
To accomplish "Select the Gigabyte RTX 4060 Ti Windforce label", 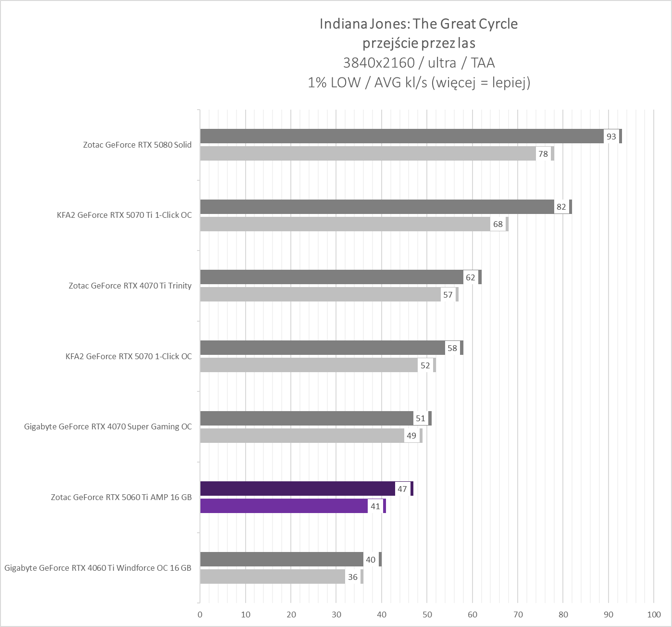I will pos(98,568).
